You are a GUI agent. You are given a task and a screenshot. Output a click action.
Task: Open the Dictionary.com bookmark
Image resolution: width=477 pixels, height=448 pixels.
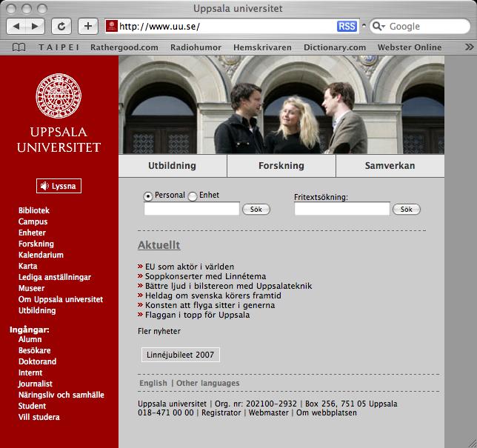[x=335, y=47]
